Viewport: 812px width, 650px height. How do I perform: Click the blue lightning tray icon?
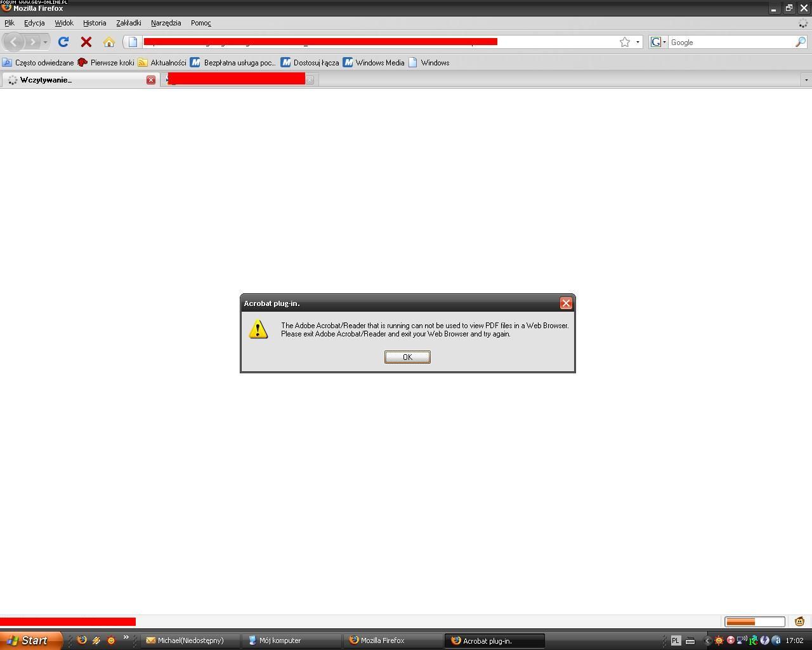coord(764,640)
